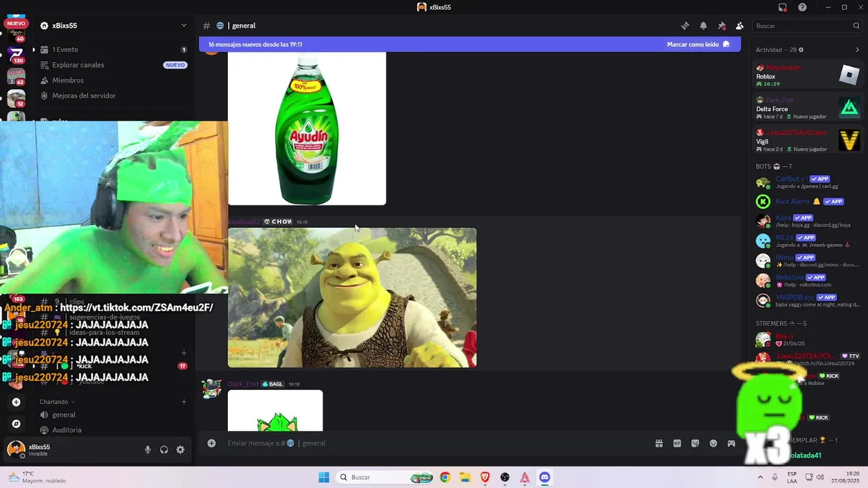Add channel to Charlando with plus
This screenshot has height=488, width=868.
click(x=184, y=402)
